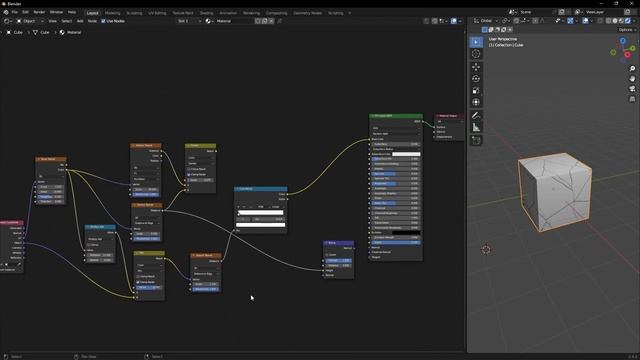The height and width of the screenshot is (360, 640).
Task: Switch perspective/orthographic grid gizmo icon
Action: (x=632, y=99)
